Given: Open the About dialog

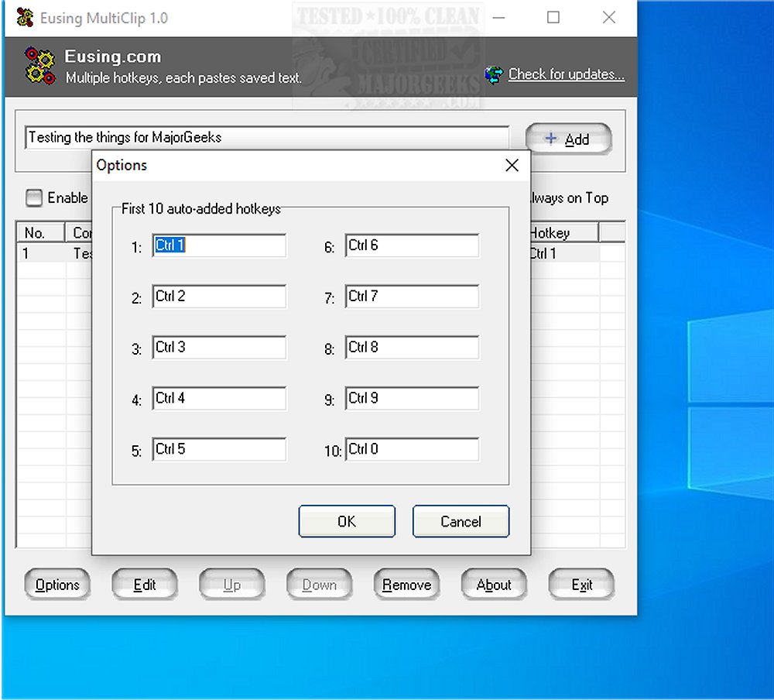Looking at the screenshot, I should pos(494,585).
